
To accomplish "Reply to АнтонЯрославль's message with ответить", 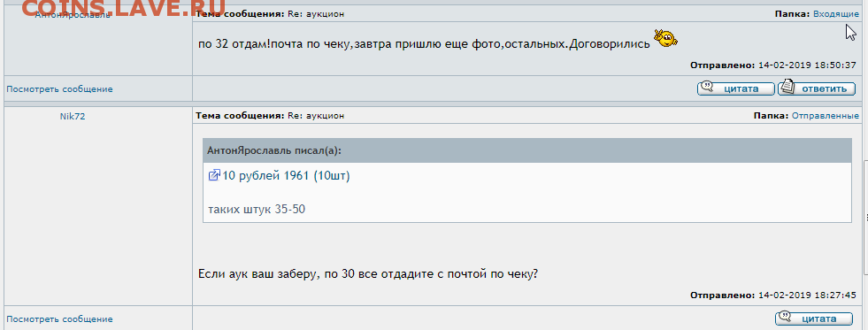I will [817, 88].
